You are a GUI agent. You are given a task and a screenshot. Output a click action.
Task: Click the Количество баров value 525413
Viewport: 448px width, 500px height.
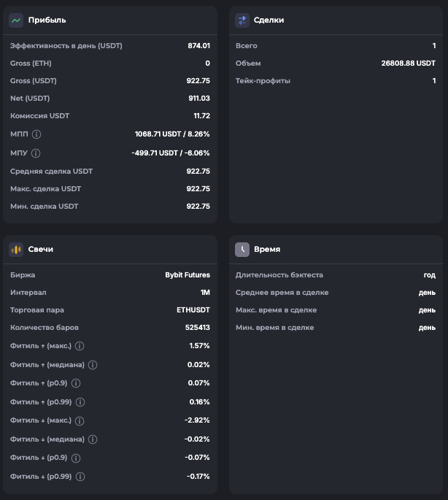point(198,328)
